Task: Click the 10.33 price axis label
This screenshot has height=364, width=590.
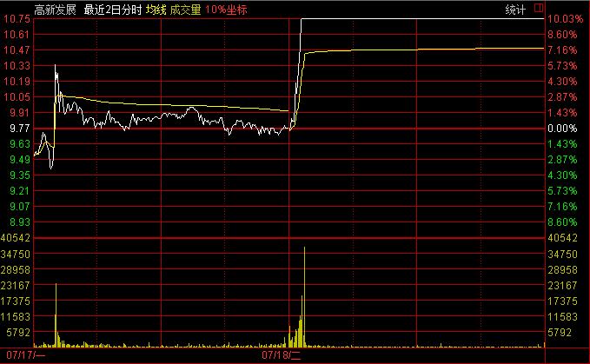Action: tap(17, 66)
